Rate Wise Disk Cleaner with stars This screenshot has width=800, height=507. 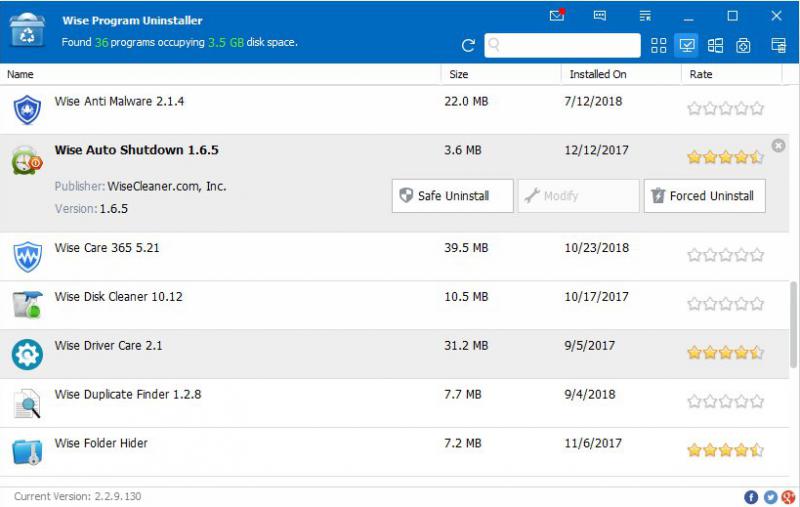tap(725, 304)
